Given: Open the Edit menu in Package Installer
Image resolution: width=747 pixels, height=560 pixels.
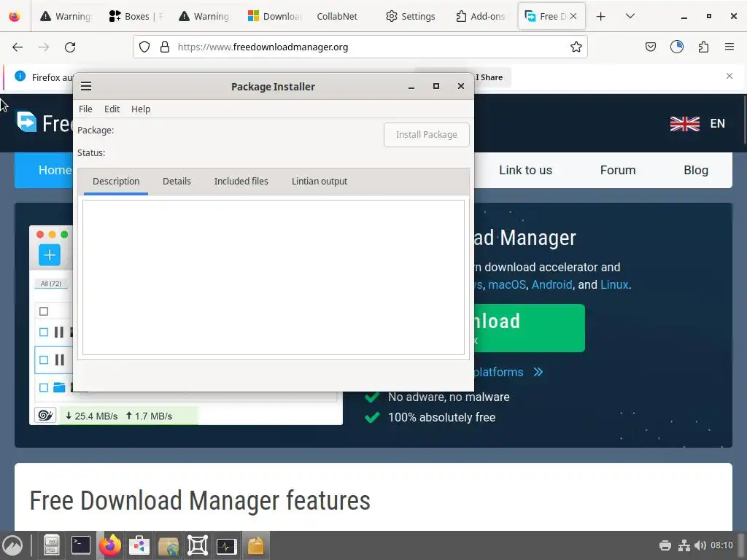Looking at the screenshot, I should (112, 109).
